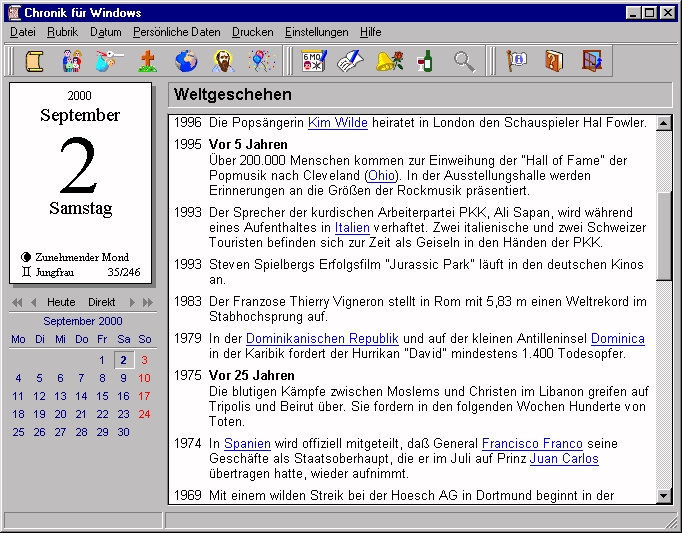Open the Dominica link
The height and width of the screenshot is (533, 682).
(618, 339)
